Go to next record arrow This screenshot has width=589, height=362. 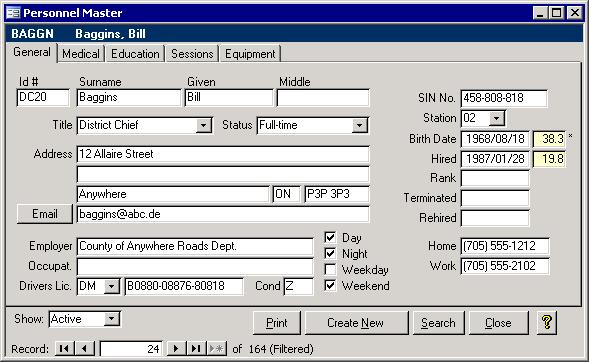click(x=175, y=348)
